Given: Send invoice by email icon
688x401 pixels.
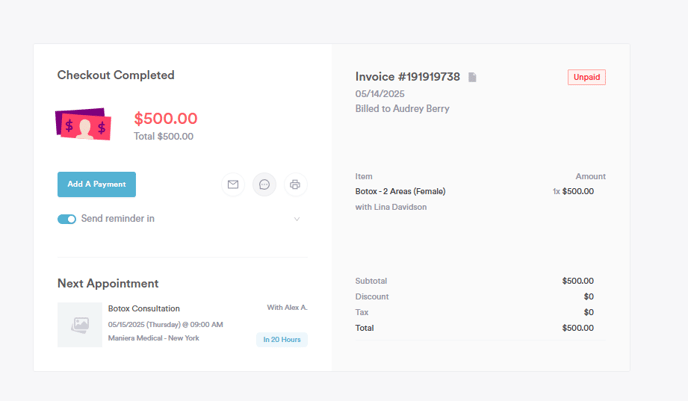Looking at the screenshot, I should [233, 184].
